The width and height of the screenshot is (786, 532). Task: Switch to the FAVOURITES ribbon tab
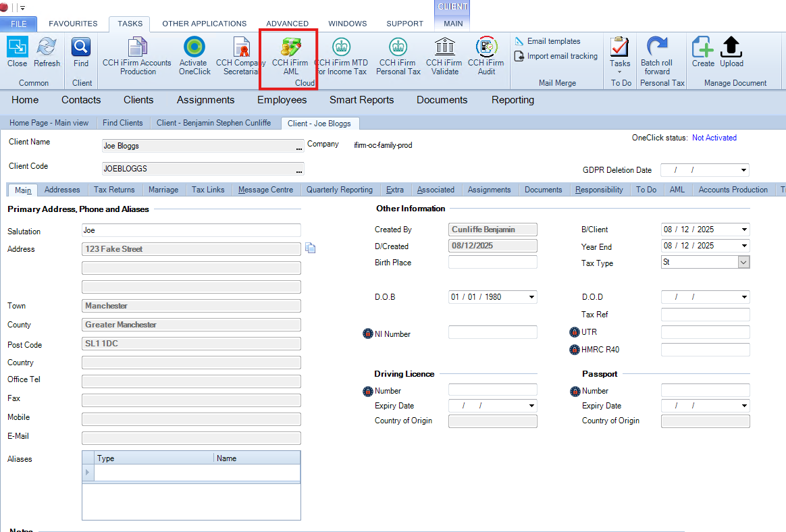click(x=73, y=24)
